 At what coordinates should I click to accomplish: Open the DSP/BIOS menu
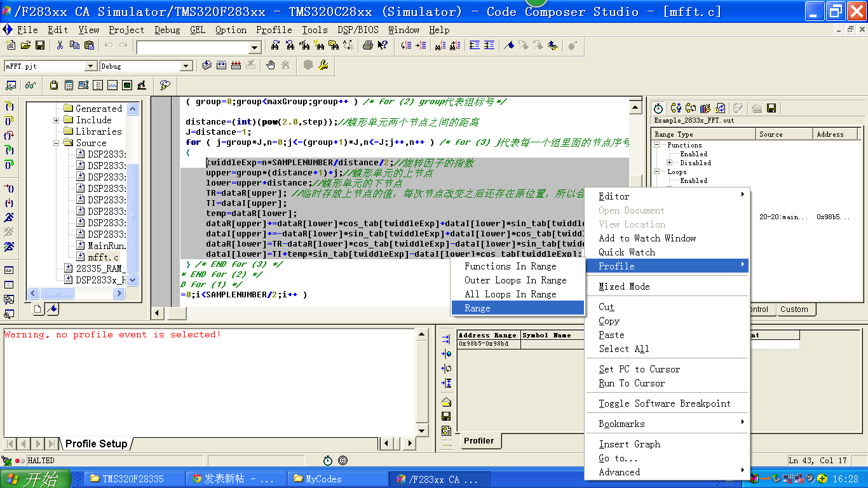(358, 30)
